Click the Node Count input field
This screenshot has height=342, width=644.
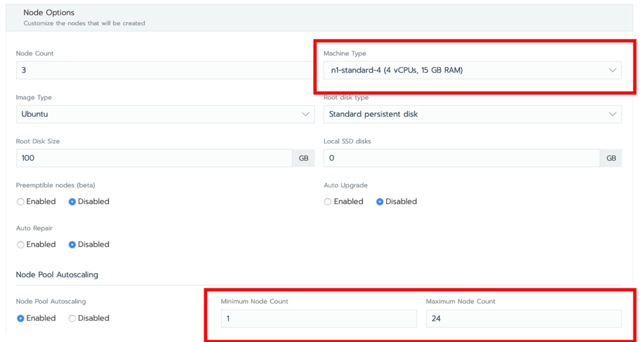tap(165, 70)
